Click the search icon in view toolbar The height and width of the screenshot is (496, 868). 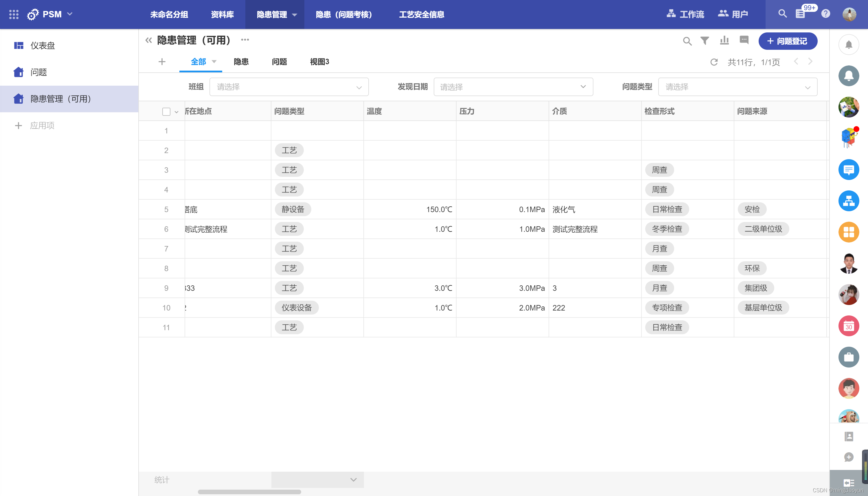687,41
